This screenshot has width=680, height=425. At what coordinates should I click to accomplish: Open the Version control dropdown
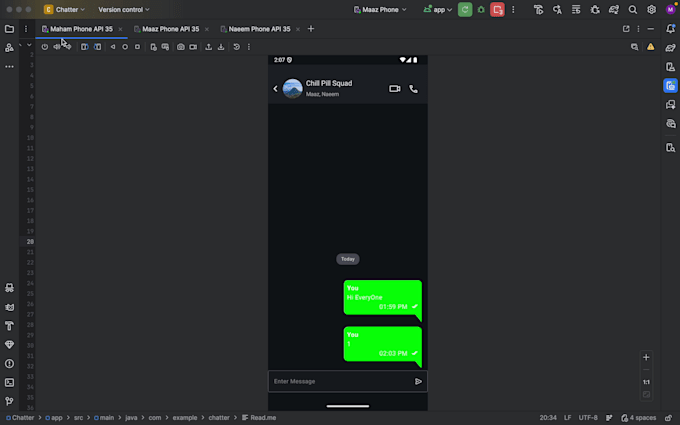point(124,10)
